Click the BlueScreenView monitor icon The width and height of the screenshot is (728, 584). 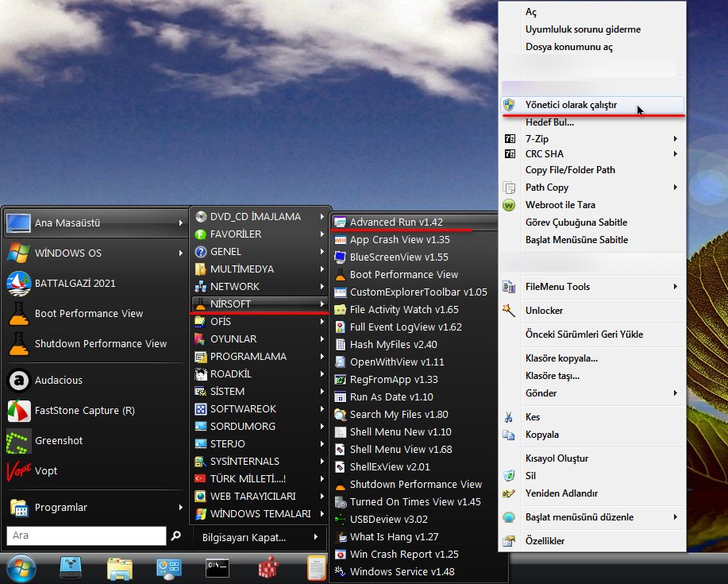point(341,257)
